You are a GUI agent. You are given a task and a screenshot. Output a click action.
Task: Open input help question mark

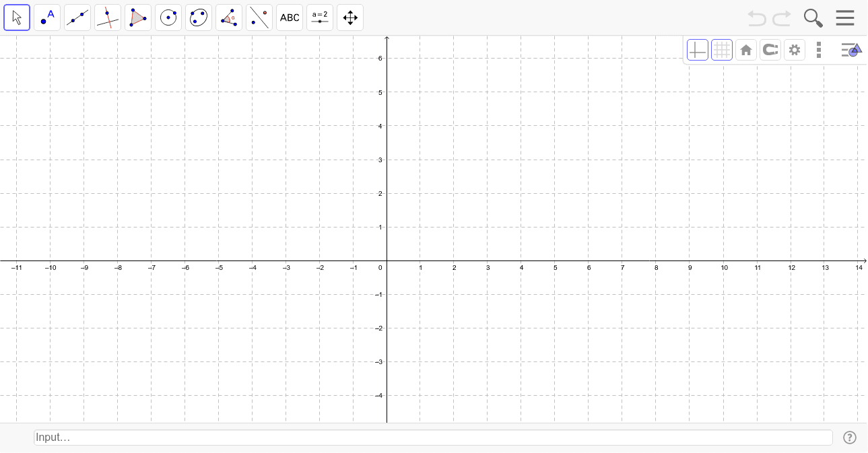[x=850, y=438]
